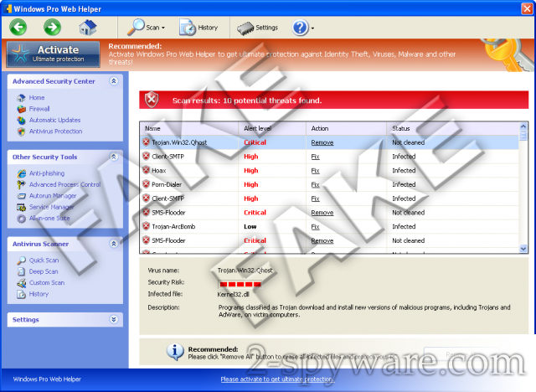Click the Anti-phishing icon
This screenshot has width=536, height=392.
21,173
